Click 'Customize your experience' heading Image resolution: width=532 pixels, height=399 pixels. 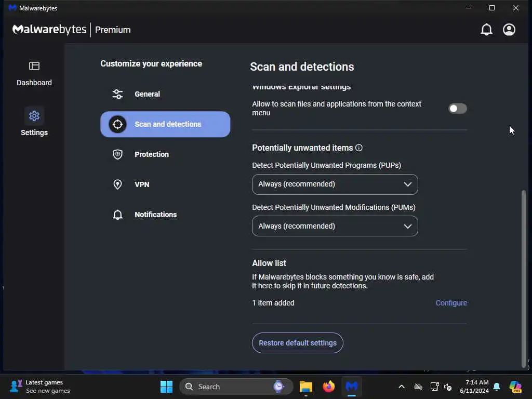click(x=151, y=64)
